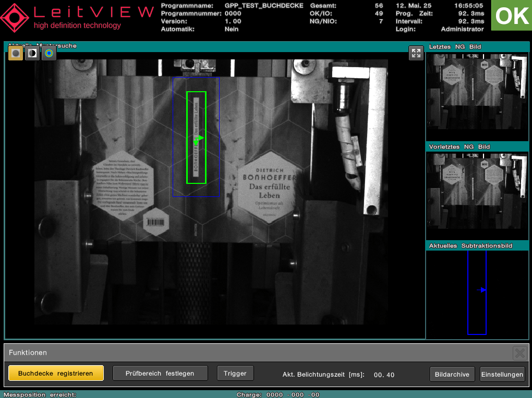The image size is (532, 398).
Task: Click the OK/IO count 49
Action: pos(379,14)
